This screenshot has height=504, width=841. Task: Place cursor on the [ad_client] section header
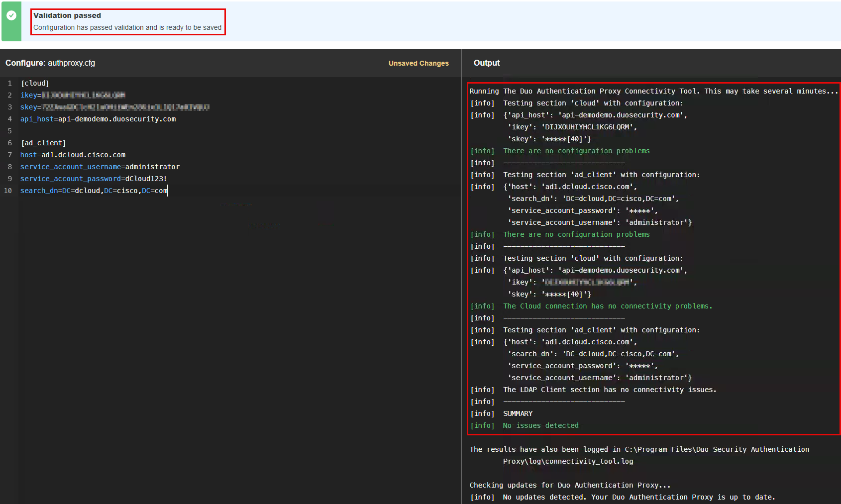(43, 143)
